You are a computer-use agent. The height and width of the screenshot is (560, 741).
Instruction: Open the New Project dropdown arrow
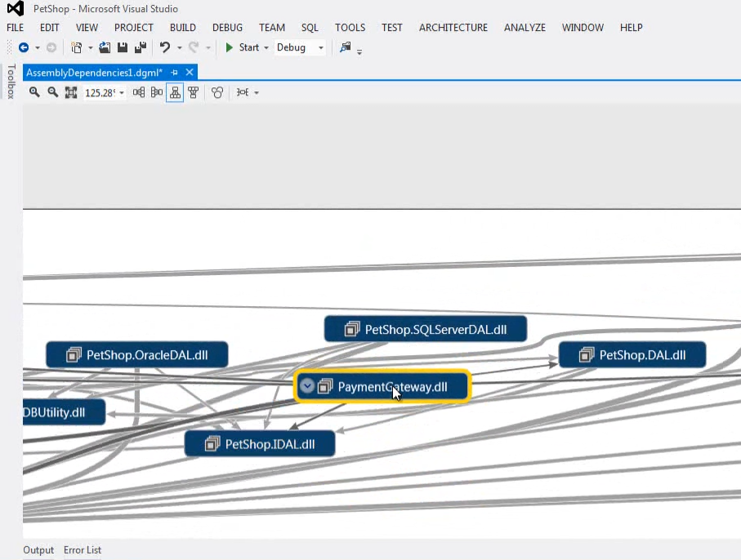click(x=90, y=47)
